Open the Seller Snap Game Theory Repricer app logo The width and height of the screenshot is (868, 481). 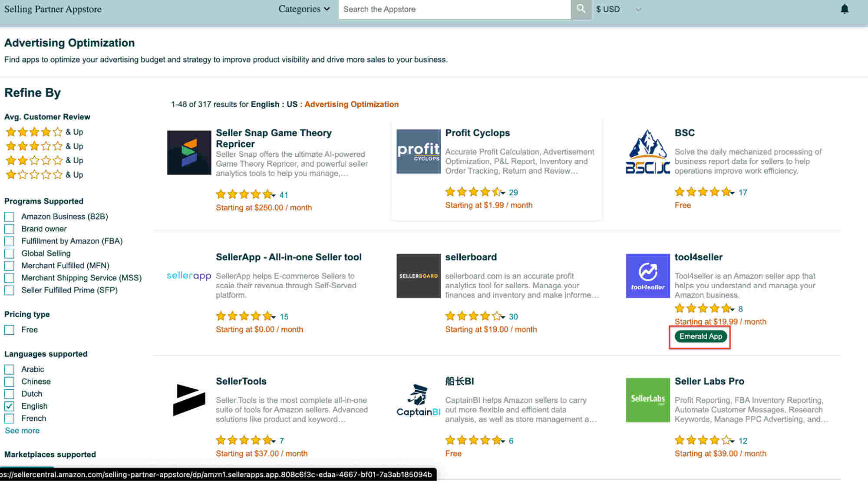click(188, 153)
